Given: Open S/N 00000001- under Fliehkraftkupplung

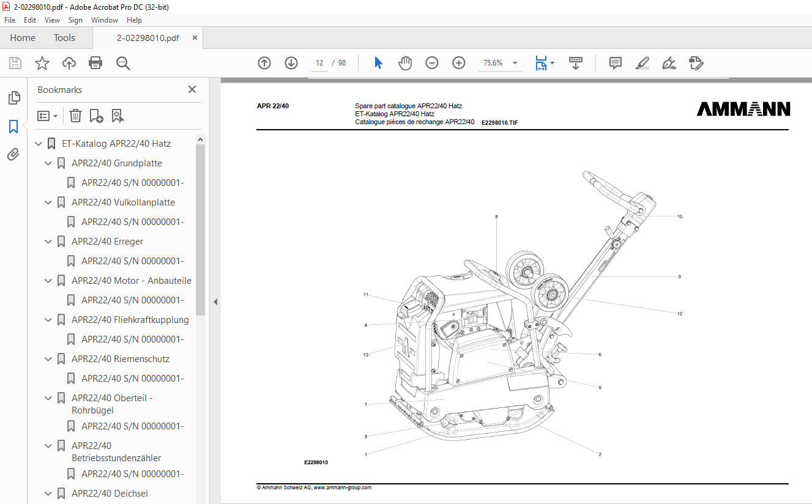Looking at the screenshot, I should 133,339.
